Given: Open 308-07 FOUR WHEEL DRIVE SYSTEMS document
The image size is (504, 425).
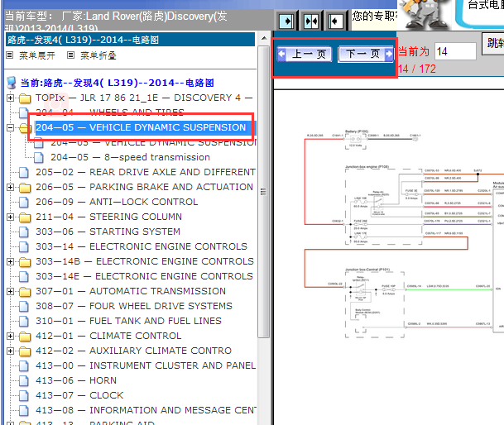Looking at the screenshot, I should pyautogui.click(x=134, y=306).
